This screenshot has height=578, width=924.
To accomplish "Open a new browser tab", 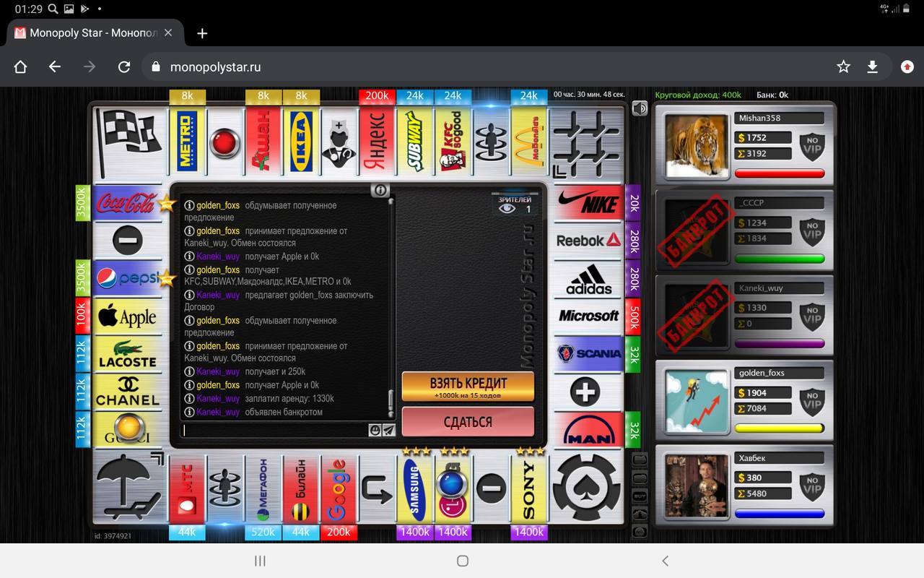I will pos(202,33).
